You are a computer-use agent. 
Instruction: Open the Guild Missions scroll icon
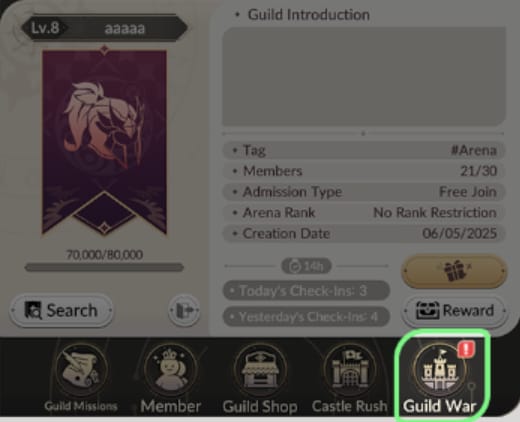click(81, 369)
